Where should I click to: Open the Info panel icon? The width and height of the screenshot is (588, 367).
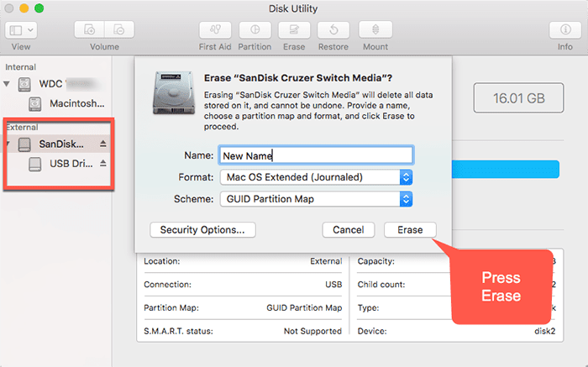564,30
